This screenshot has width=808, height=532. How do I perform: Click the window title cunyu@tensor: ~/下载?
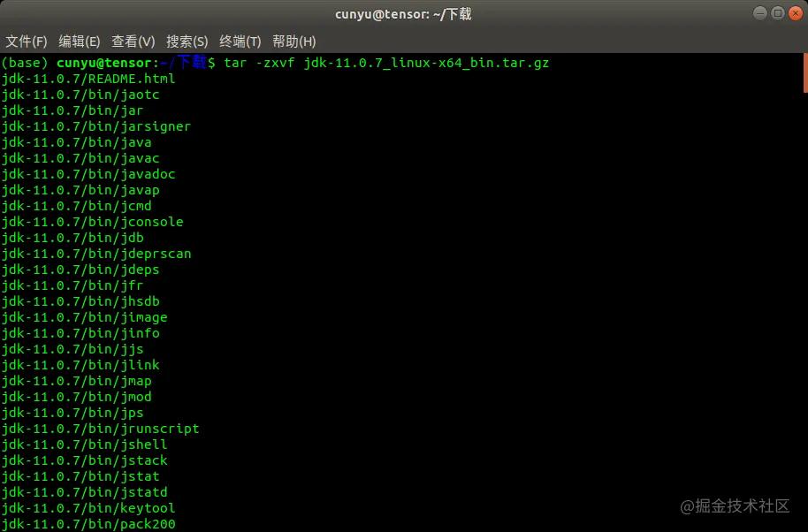403,14
